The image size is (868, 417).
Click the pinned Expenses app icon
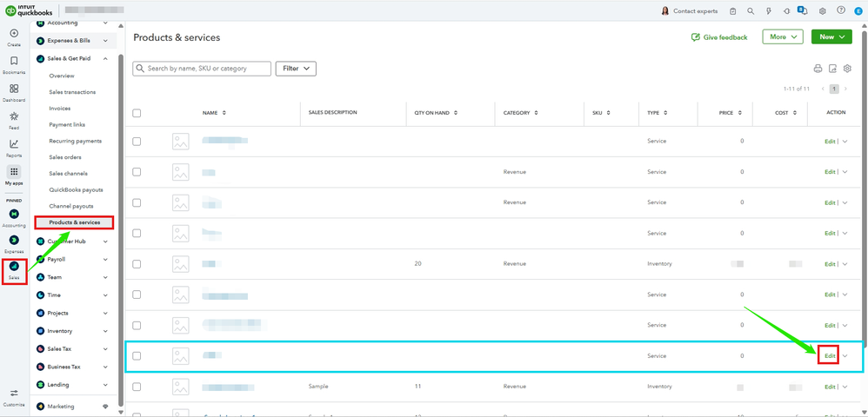[x=14, y=240]
